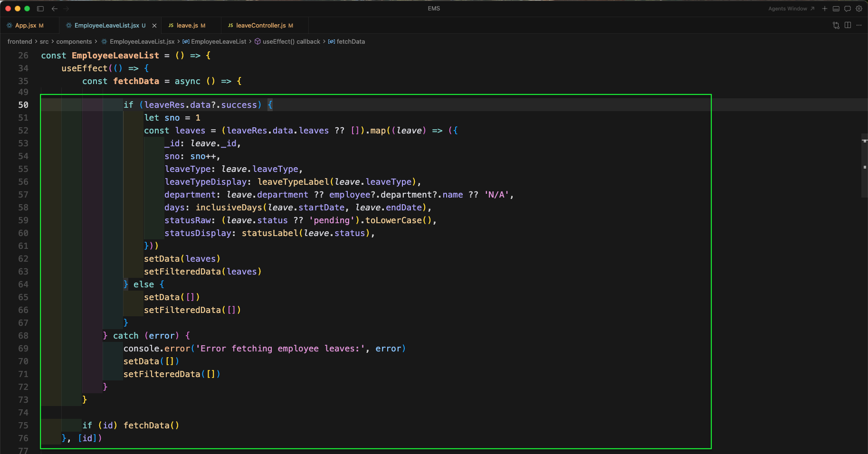Click the back navigation arrow
868x454 pixels.
[x=55, y=9]
